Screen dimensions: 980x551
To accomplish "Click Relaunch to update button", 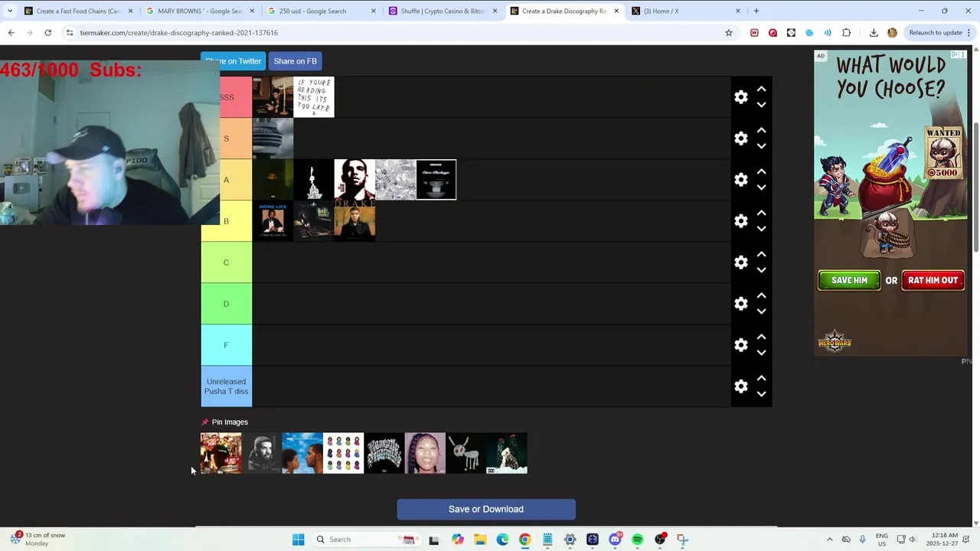I will click(936, 33).
